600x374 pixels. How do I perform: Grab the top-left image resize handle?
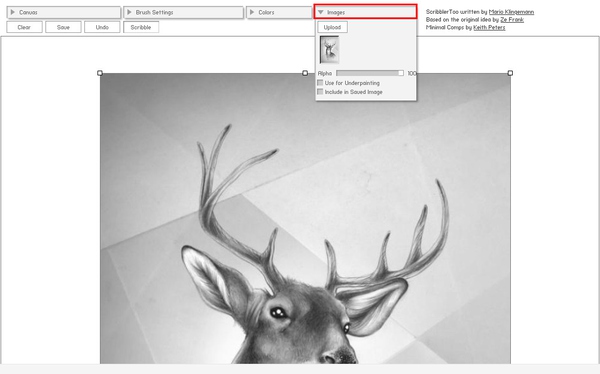tap(100, 73)
